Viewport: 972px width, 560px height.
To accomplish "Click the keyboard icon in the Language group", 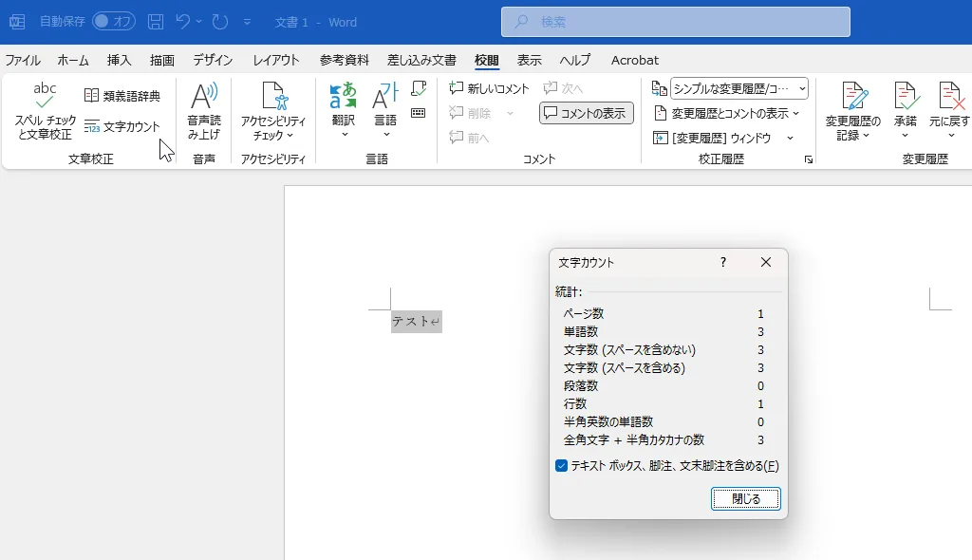I will pyautogui.click(x=419, y=113).
